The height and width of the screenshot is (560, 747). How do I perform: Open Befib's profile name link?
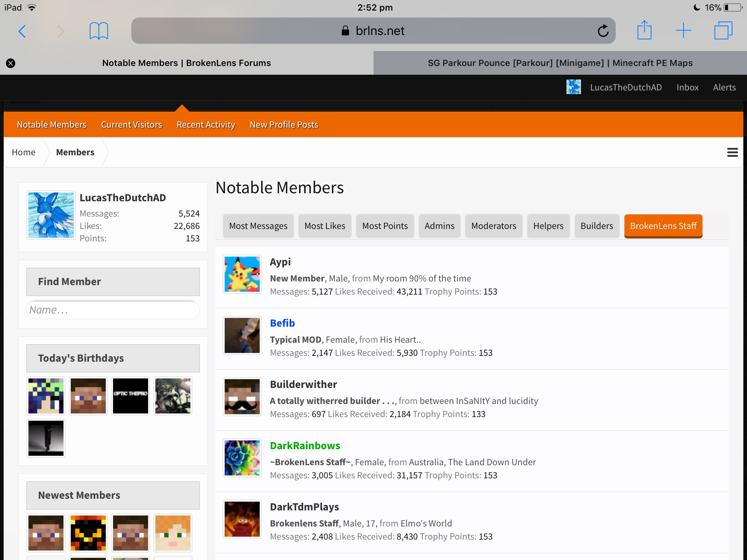[x=282, y=323]
